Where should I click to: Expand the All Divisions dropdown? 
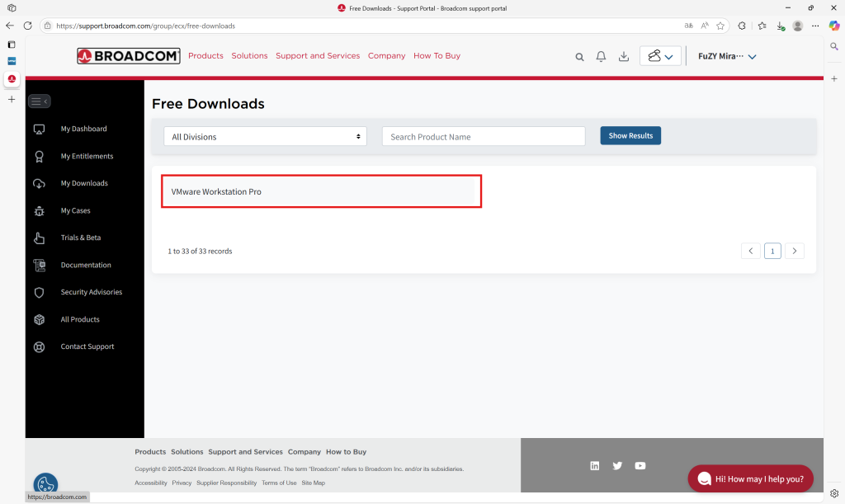tap(265, 136)
